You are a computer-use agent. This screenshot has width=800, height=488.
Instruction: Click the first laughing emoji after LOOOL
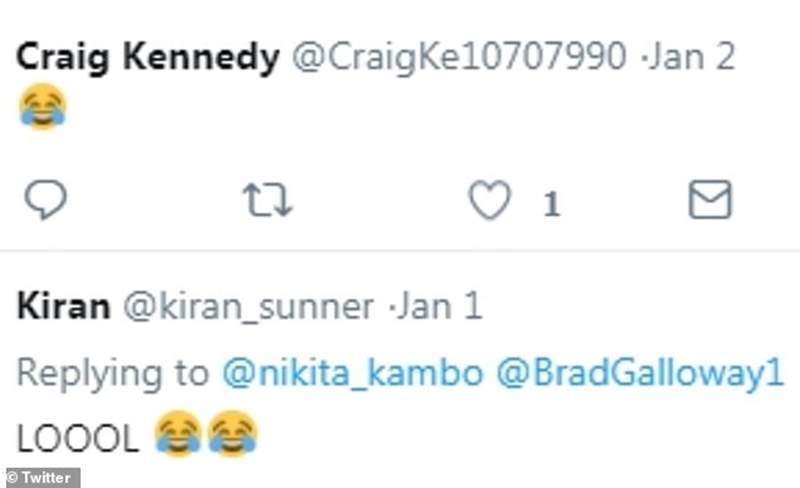(x=179, y=435)
